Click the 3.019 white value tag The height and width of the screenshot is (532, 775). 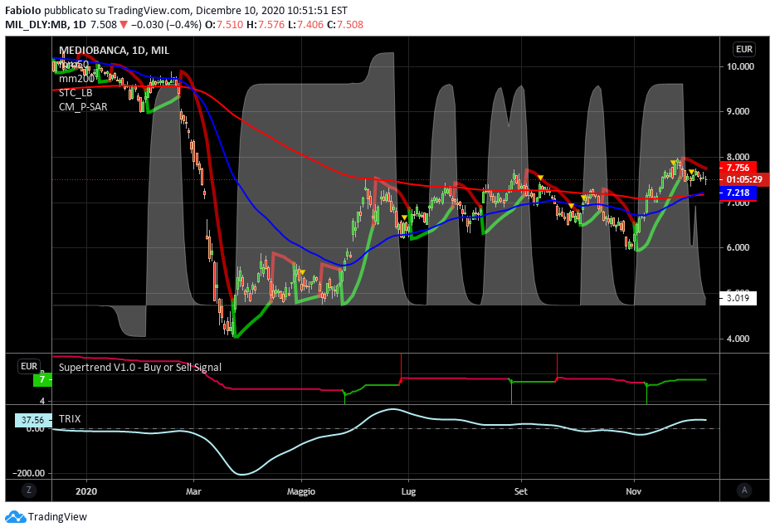point(738,298)
